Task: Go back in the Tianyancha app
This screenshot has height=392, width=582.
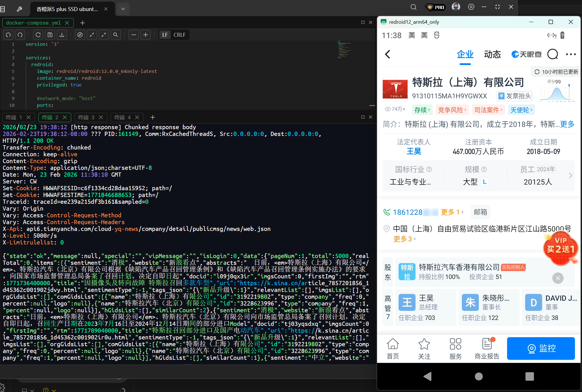Action: coord(388,54)
